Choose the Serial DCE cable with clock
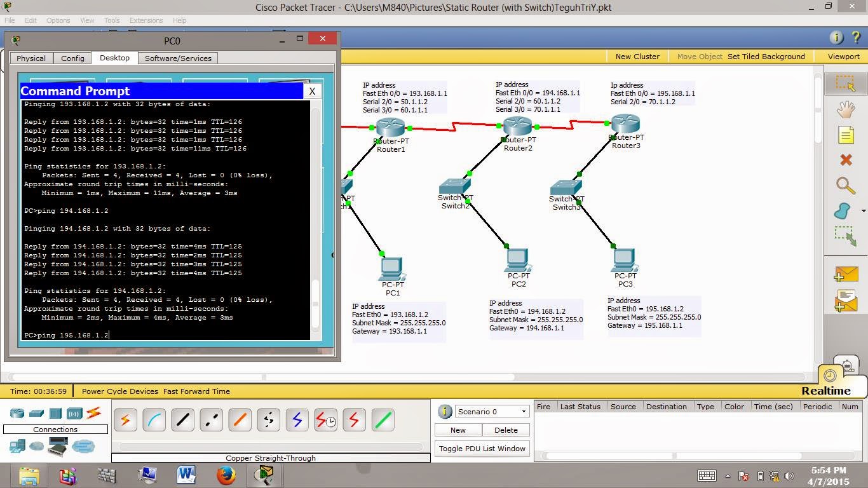Screen dimensions: 868x488 pyautogui.click(x=326, y=420)
